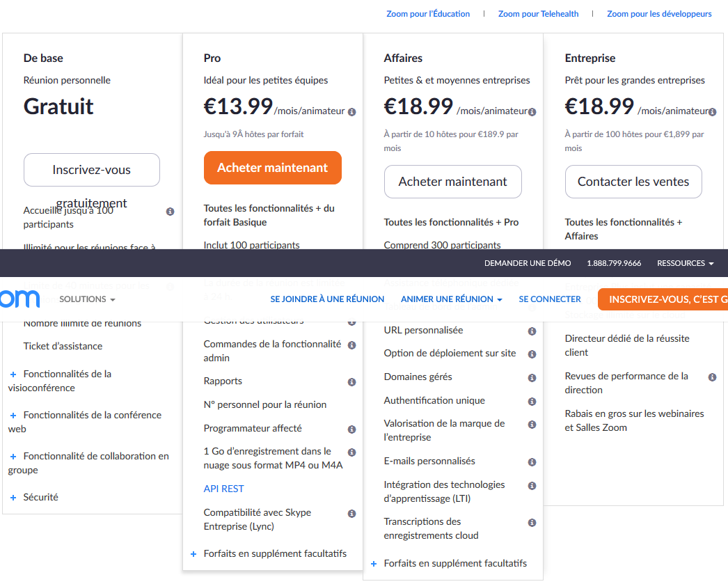Viewport: 728px width, 584px height.
Task: Open the Solutions dropdown menu
Action: click(87, 299)
